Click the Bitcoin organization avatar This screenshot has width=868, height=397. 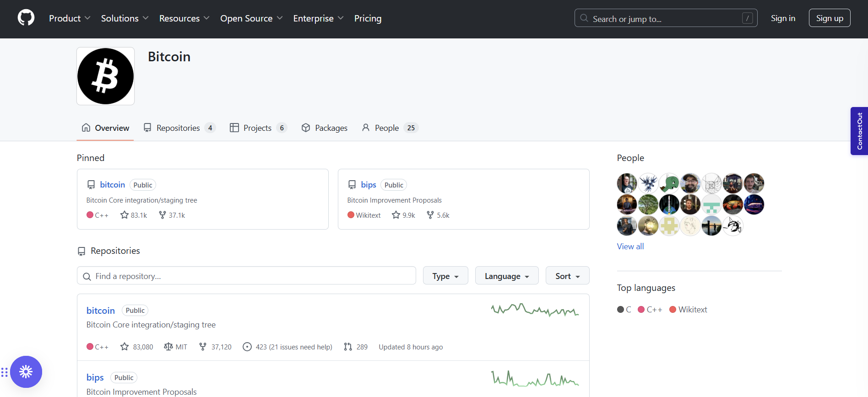[105, 76]
